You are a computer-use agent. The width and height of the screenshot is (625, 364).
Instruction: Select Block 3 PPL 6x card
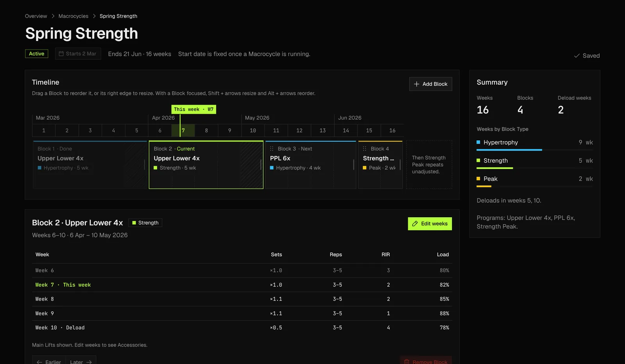pos(311,165)
